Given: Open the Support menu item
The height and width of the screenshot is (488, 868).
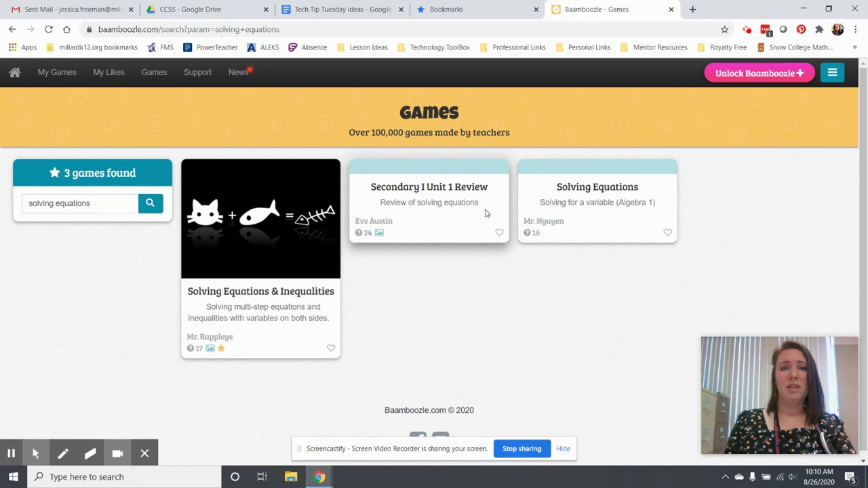Looking at the screenshot, I should (x=197, y=73).
